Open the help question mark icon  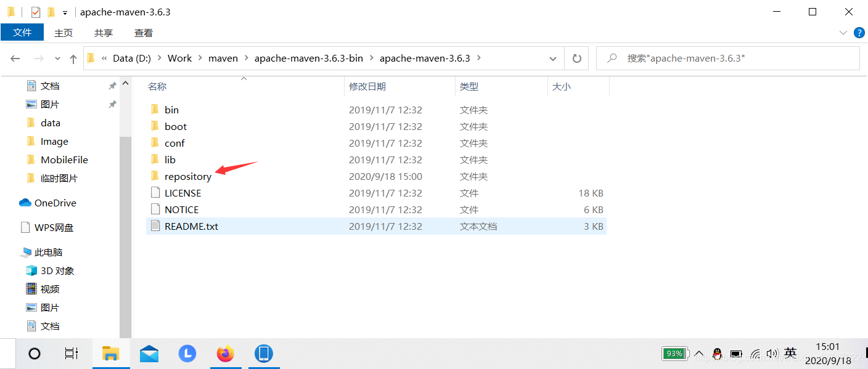(859, 33)
